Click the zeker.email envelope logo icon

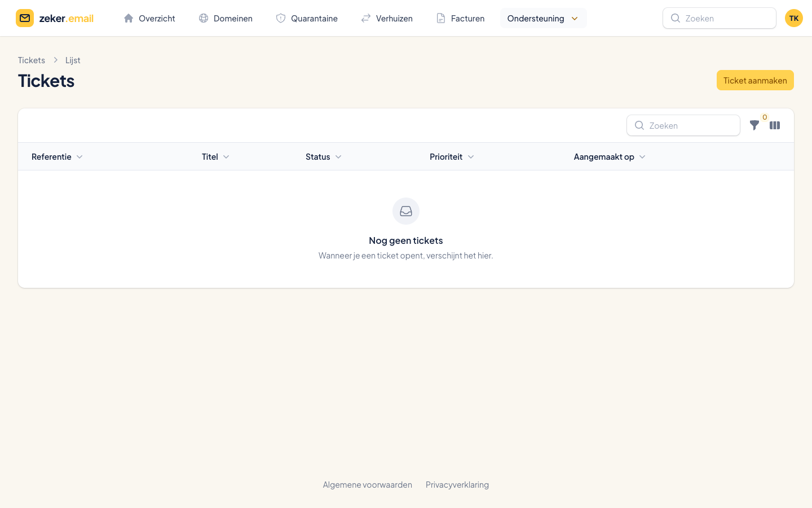click(25, 18)
